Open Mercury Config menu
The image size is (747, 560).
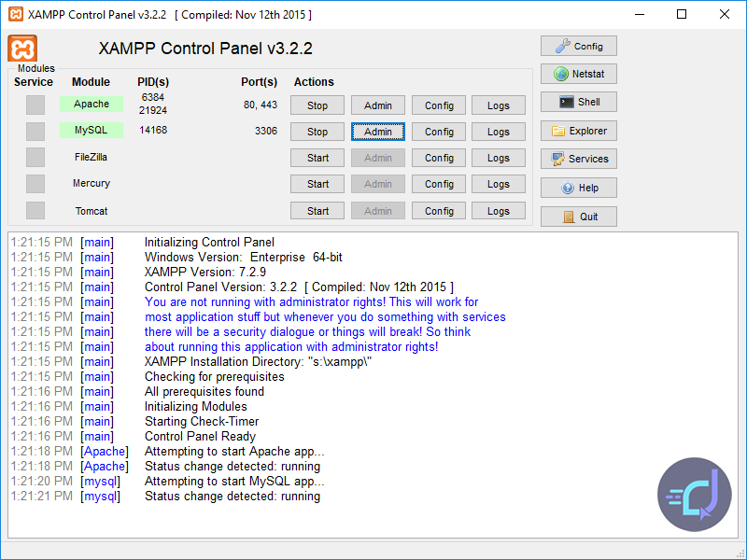click(x=439, y=184)
